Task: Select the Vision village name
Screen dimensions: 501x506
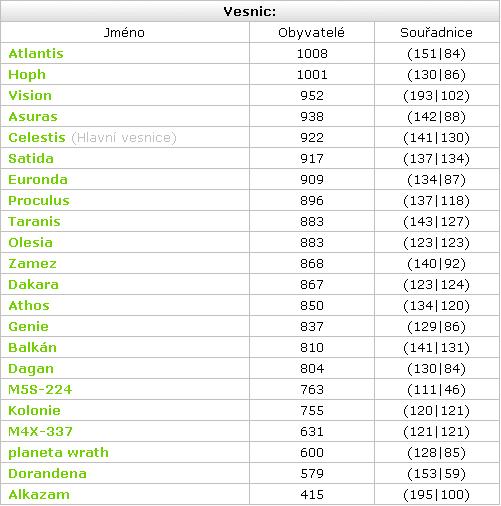Action: 30,96
